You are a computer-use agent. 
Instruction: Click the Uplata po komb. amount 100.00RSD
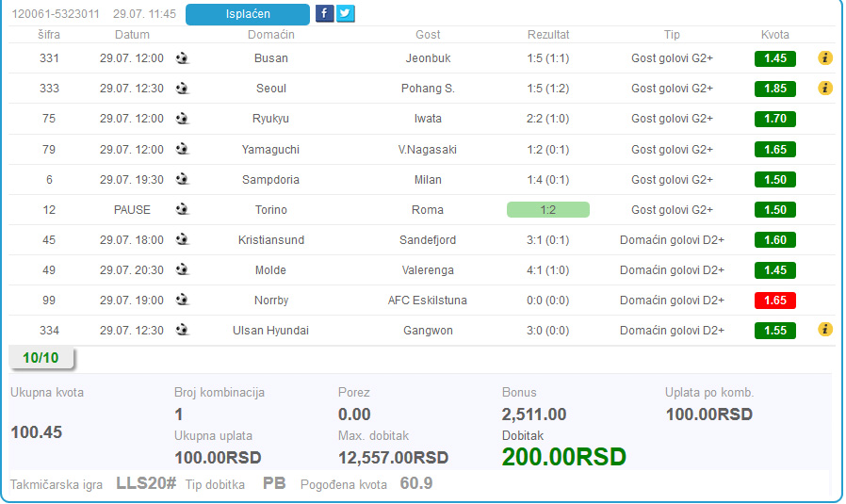pos(709,415)
